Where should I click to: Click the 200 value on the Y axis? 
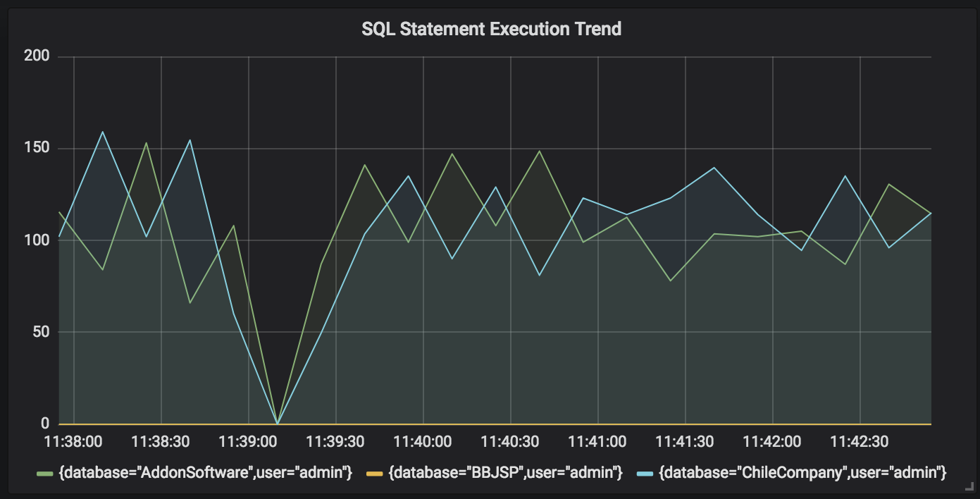tap(37, 56)
